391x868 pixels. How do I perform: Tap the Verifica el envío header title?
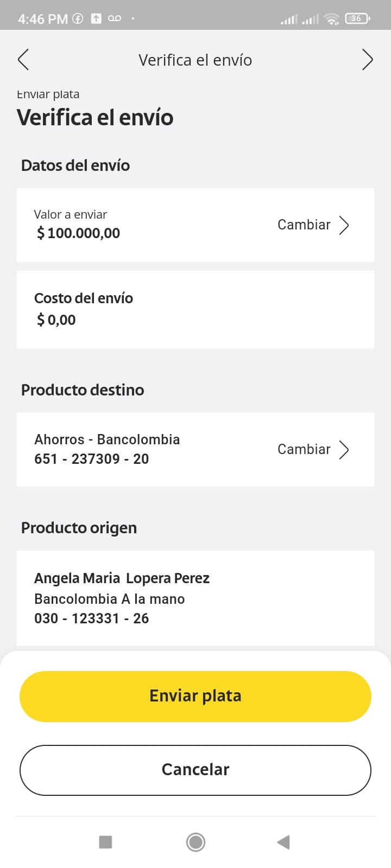195,60
